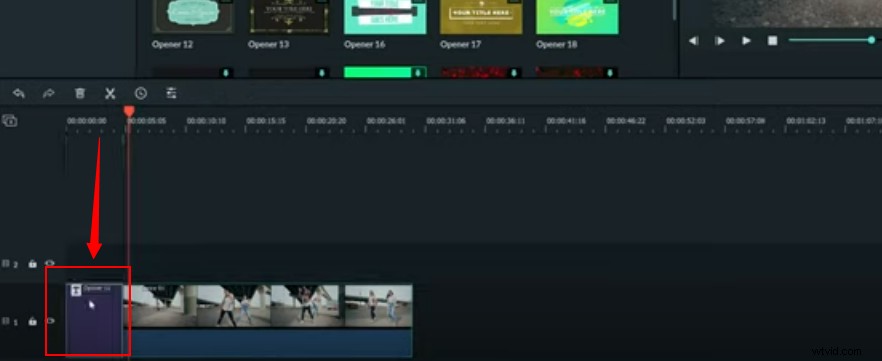Hide track 2 with its eye icon
Screen dimensions: 882x361
point(50,263)
